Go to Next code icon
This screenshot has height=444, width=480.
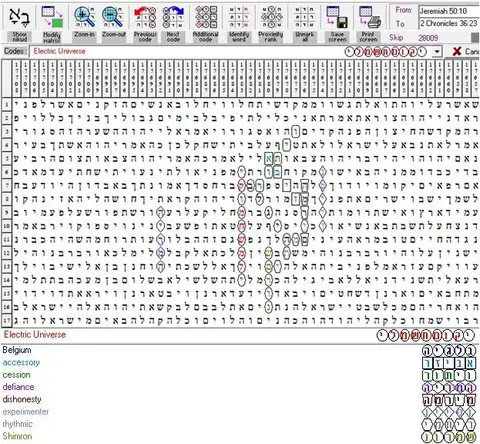(173, 17)
